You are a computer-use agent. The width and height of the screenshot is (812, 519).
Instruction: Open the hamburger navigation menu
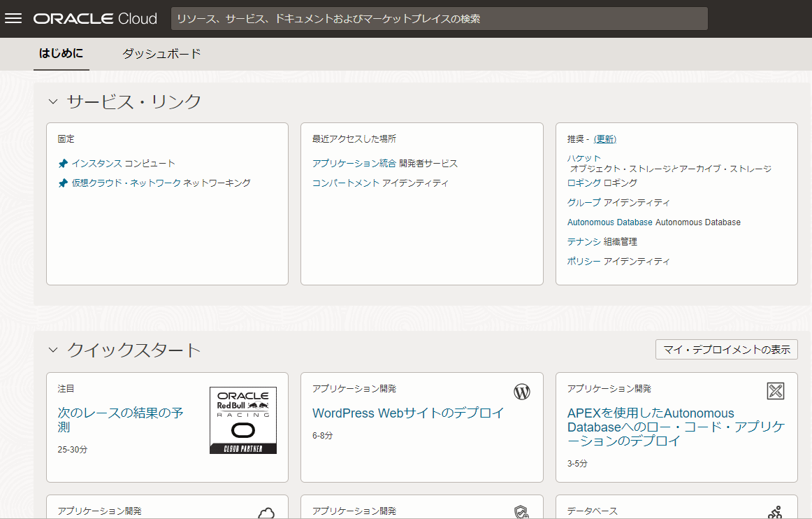coord(14,18)
